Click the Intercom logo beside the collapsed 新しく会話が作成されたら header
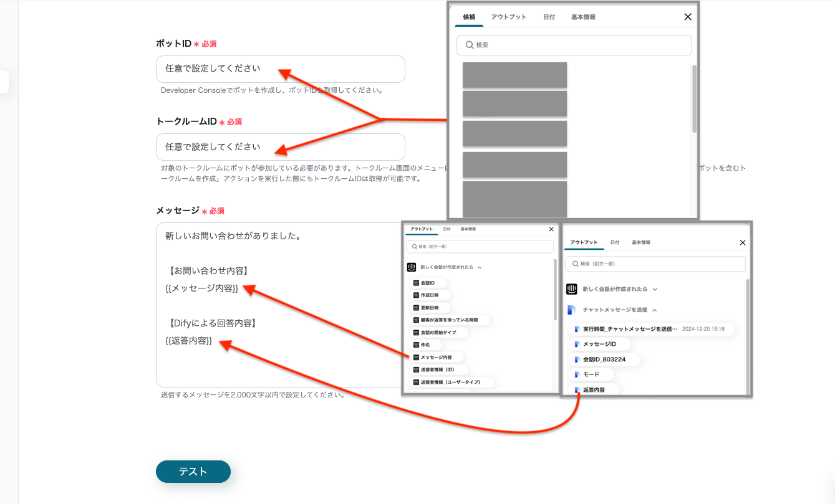The image size is (835, 504). 572,289
